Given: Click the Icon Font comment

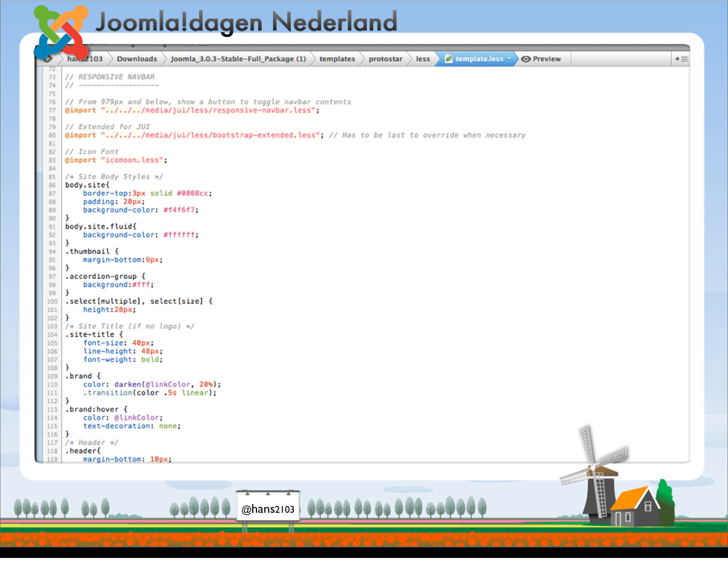Looking at the screenshot, I should point(92,152).
